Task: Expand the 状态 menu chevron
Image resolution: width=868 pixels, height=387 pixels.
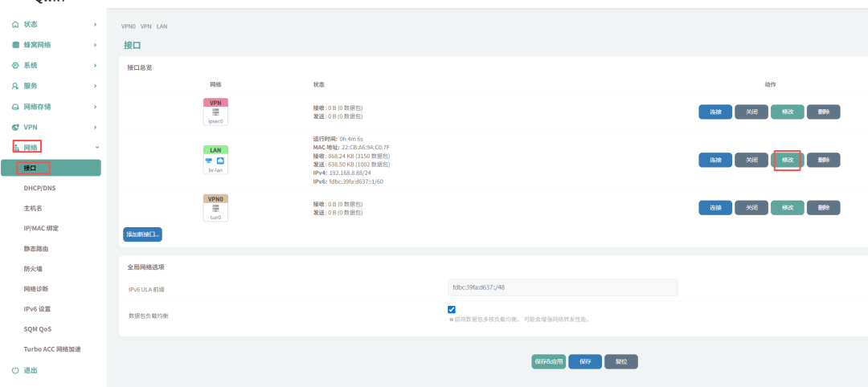Action: pyautogui.click(x=96, y=25)
